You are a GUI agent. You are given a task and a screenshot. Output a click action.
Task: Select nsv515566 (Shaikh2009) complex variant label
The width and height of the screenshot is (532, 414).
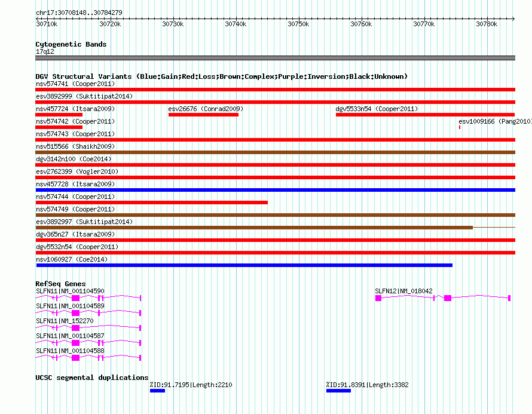coord(75,146)
